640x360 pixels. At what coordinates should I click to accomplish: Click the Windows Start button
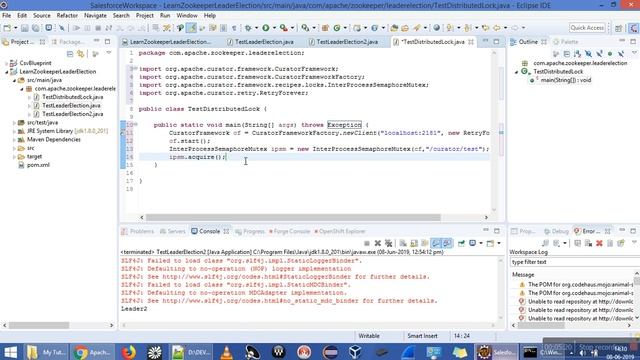coord(10,352)
